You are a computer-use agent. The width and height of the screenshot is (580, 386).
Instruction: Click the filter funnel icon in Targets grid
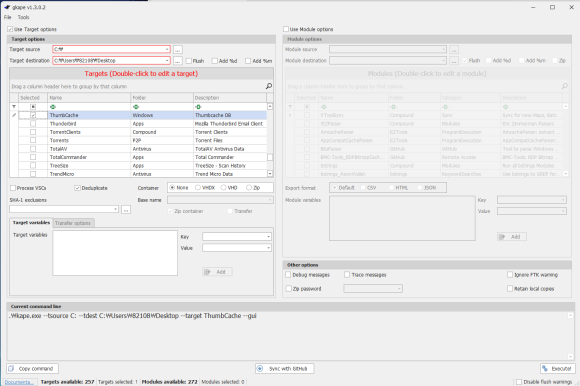(14, 106)
